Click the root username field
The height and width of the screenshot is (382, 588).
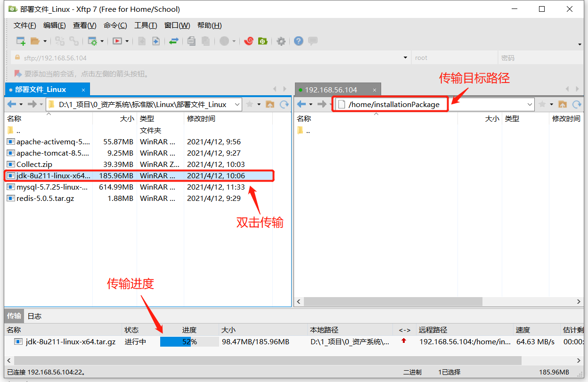click(454, 58)
